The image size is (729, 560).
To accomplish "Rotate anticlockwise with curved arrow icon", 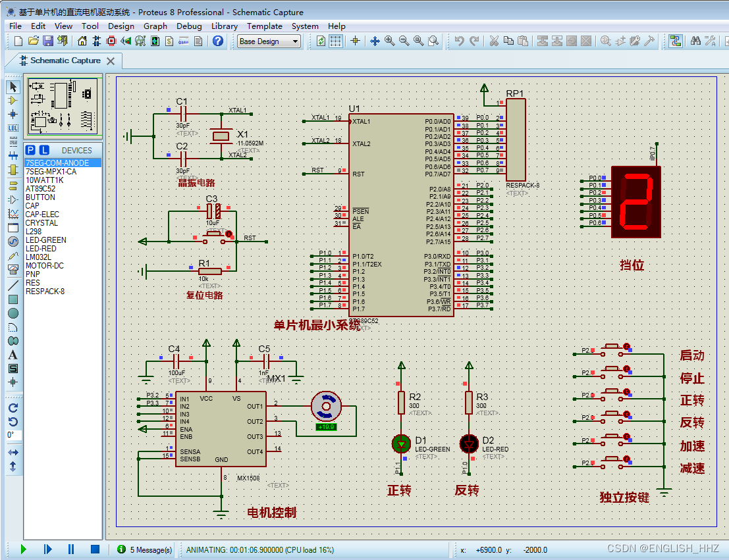I will 13,422.
